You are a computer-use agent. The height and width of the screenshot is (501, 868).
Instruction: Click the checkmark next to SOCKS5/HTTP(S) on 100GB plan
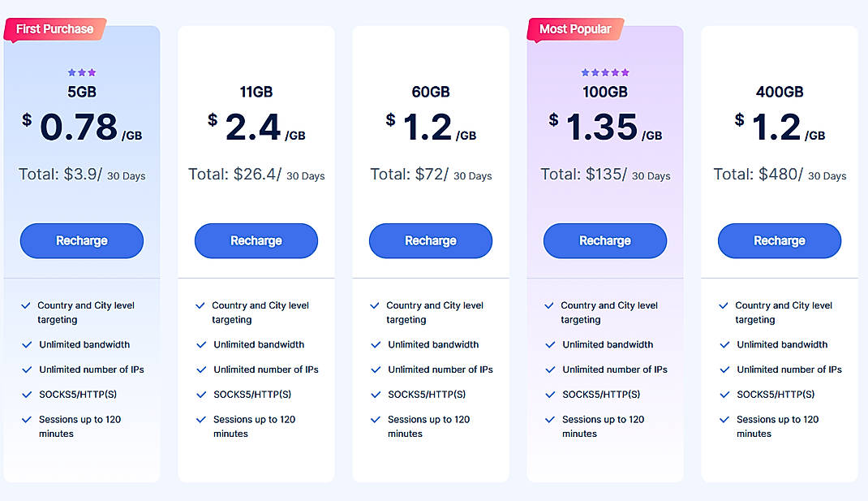point(550,395)
